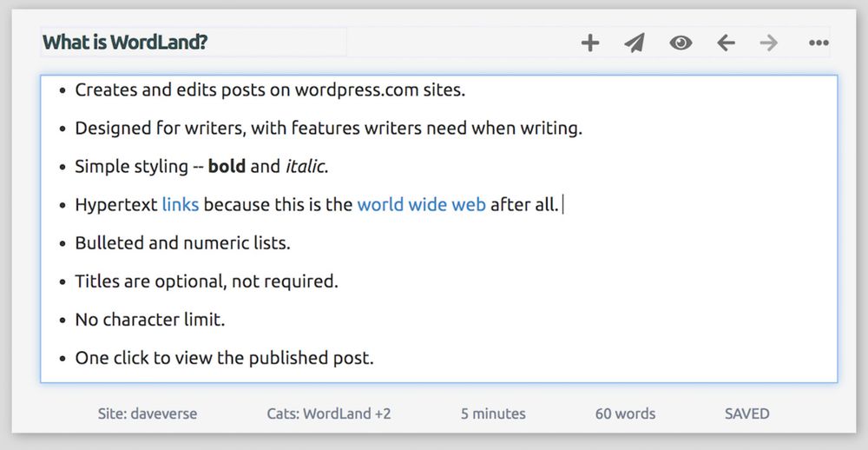Create a new post with plus icon
868x450 pixels.
click(x=590, y=43)
